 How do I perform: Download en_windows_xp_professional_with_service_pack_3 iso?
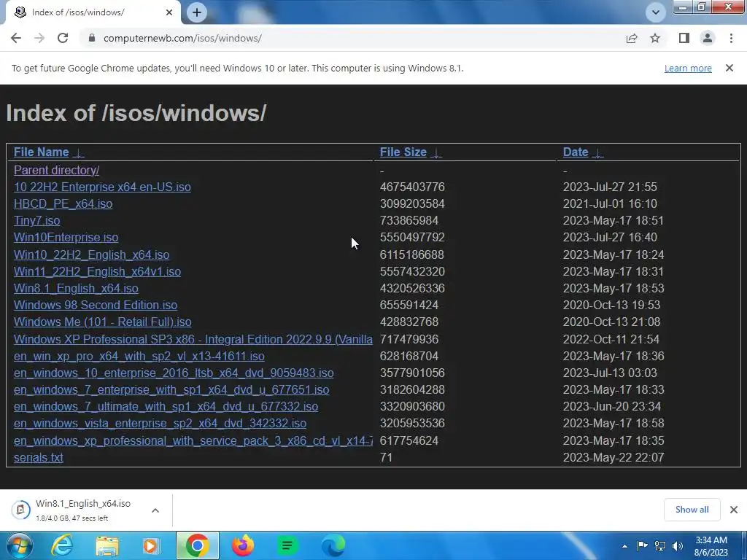point(193,441)
